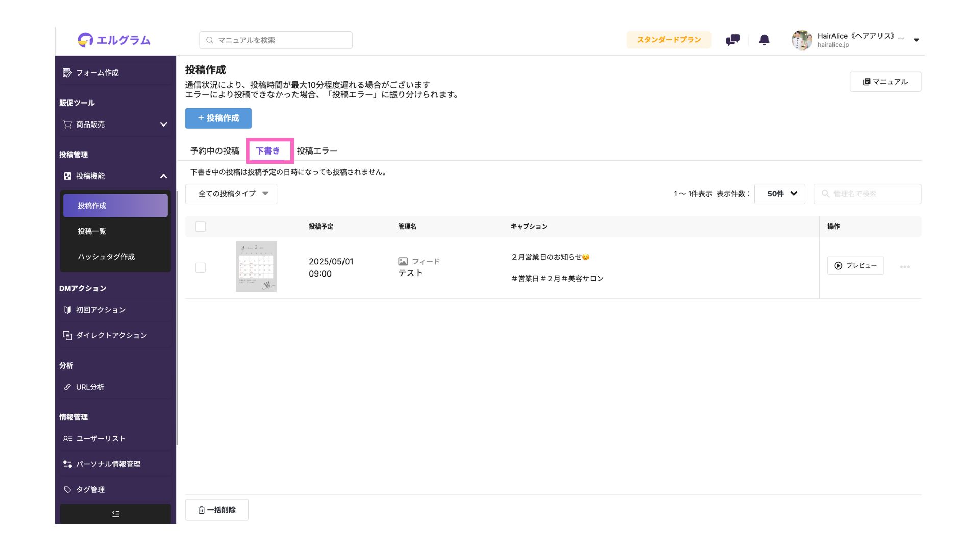The height and width of the screenshot is (551, 980).
Task: Click the フォーム作成 form icon
Action: pos(67,72)
